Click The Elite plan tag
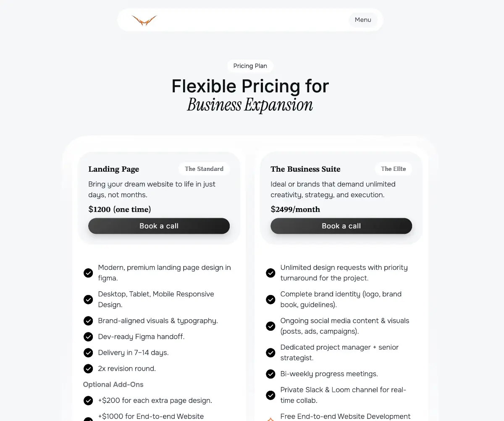The width and height of the screenshot is (504, 421). tap(393, 169)
